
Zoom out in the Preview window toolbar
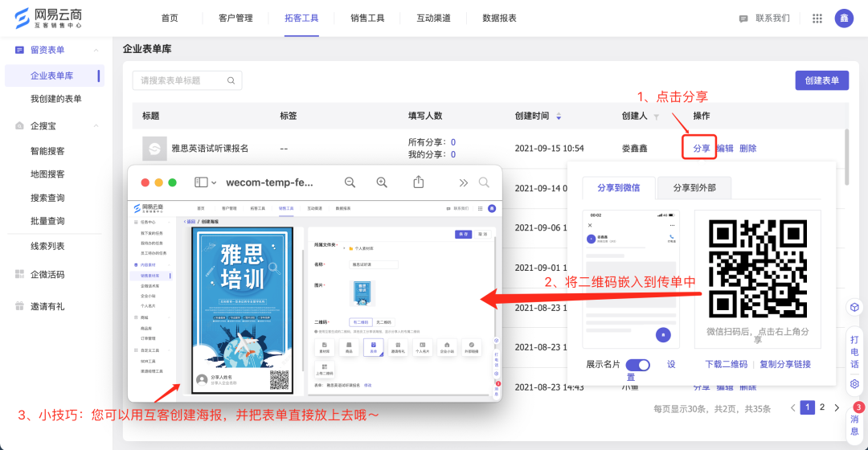pyautogui.click(x=350, y=182)
